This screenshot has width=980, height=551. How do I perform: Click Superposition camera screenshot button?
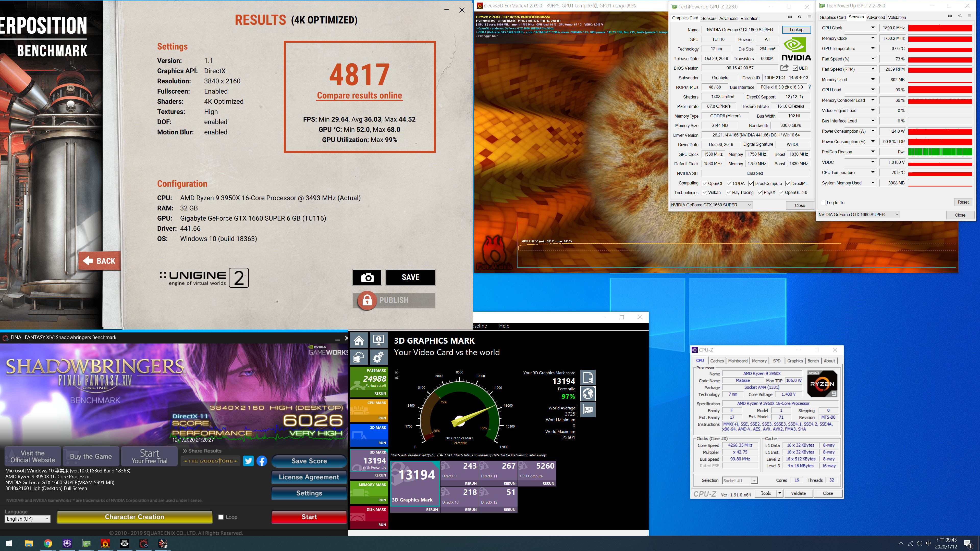point(367,277)
